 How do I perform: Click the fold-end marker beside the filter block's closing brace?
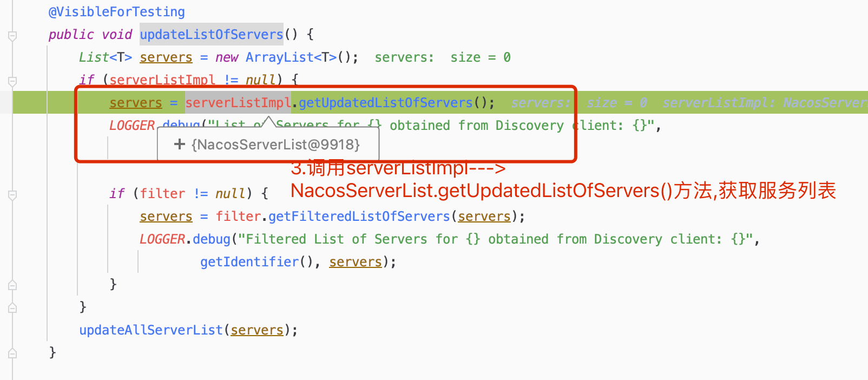(x=12, y=285)
